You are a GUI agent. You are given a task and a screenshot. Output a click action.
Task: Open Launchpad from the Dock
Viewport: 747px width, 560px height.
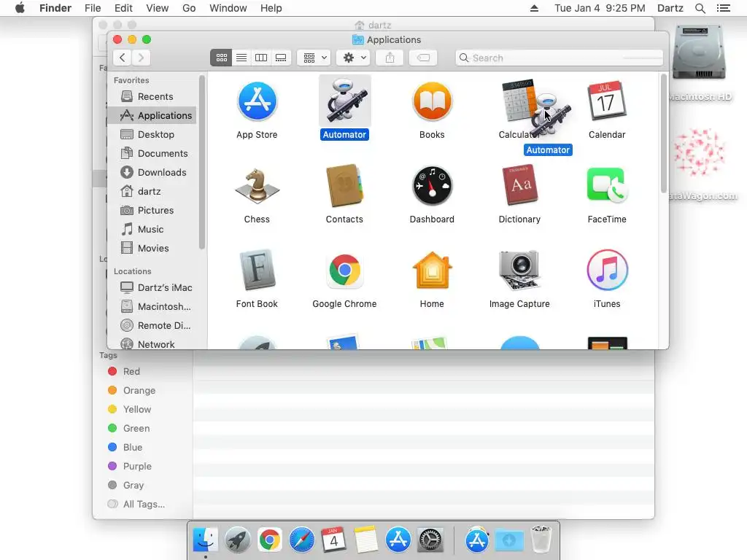point(237,540)
